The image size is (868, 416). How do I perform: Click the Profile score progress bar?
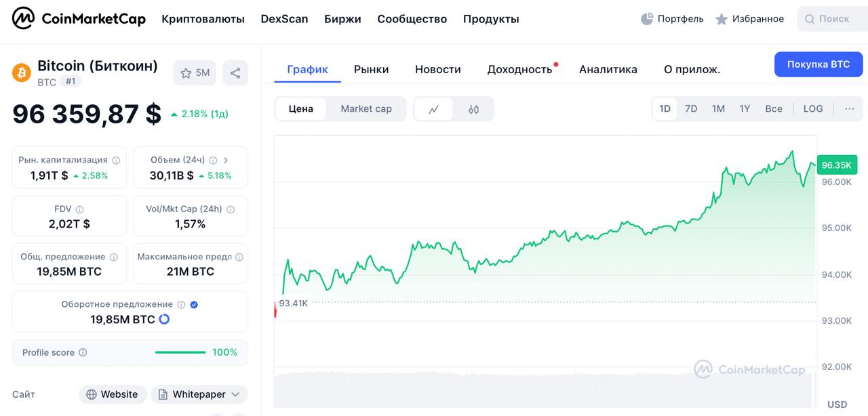coord(180,352)
